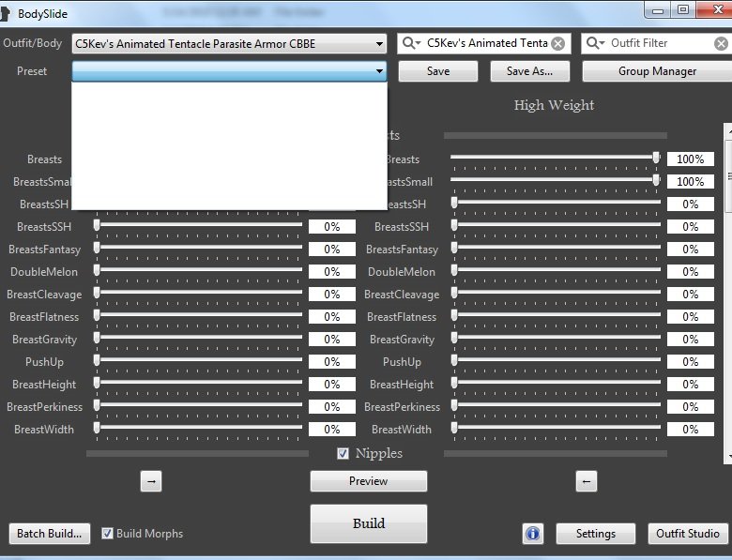This screenshot has height=560, width=732.
Task: Launch Outfit Studio
Action: (688, 534)
